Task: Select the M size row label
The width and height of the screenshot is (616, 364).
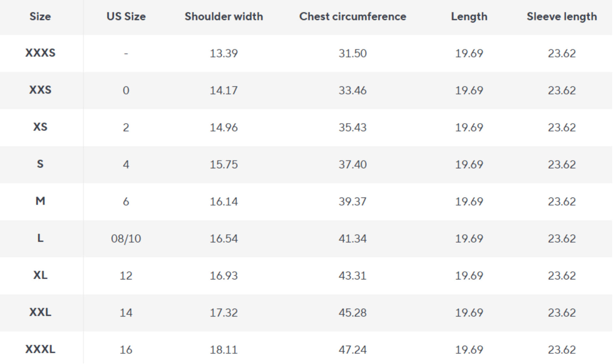Action: pyautogui.click(x=40, y=201)
